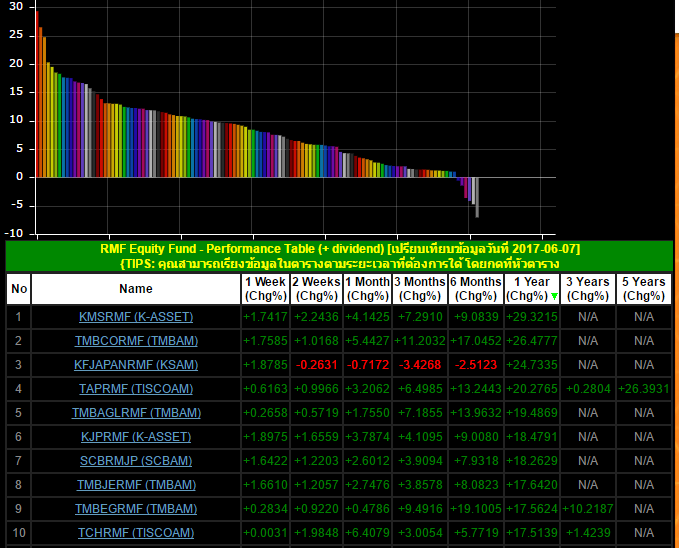
Task: Open the KFJAPANRMF (KSAM) fund link
Action: (136, 365)
